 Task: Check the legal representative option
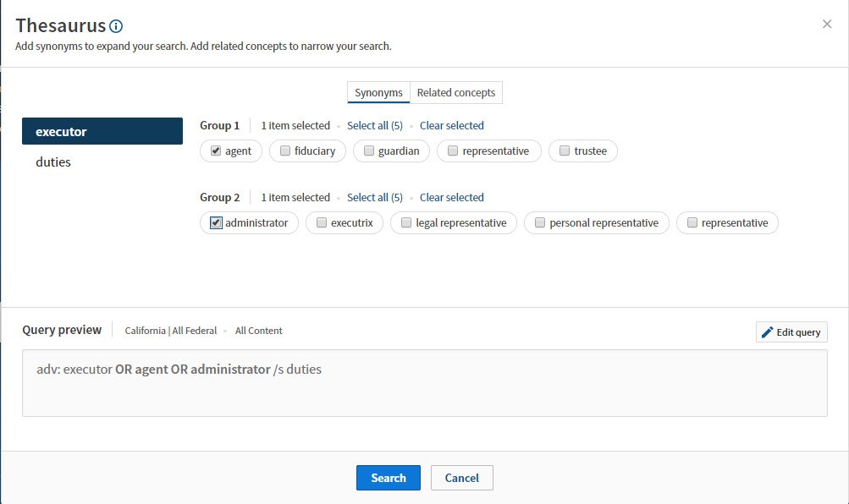tap(406, 223)
